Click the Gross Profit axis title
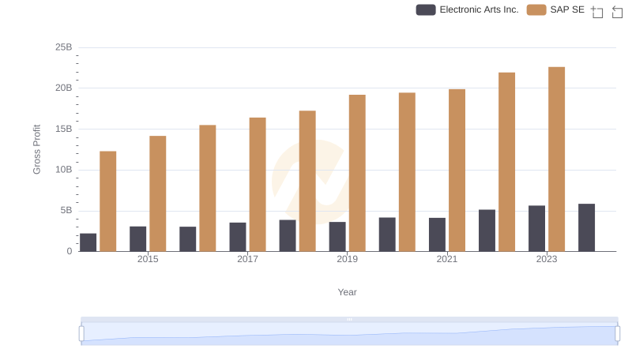Image resolution: width=632 pixels, height=364 pixels. [36, 149]
